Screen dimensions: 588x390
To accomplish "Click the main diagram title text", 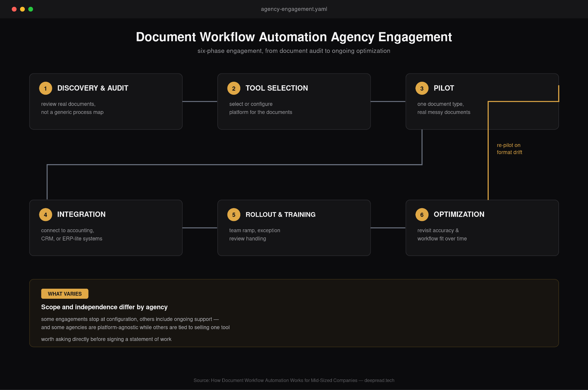I will [294, 37].
